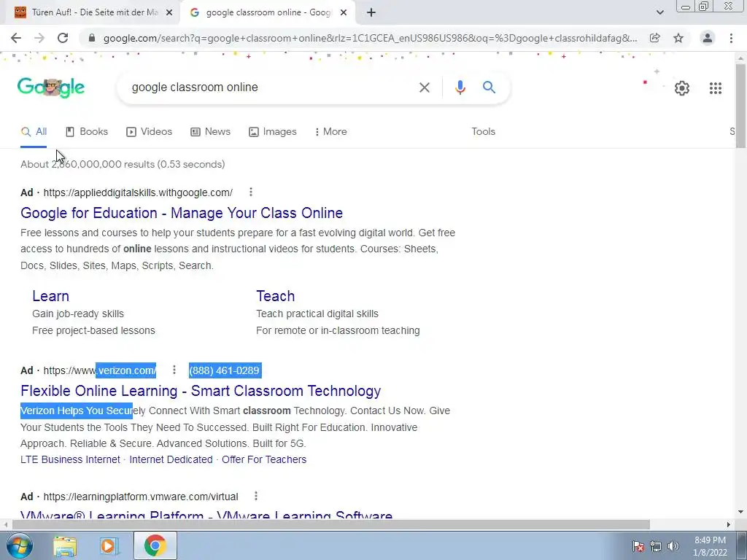Click the 'Gain job-ready skills' text
This screenshot has width=747, height=560.
coord(78,314)
